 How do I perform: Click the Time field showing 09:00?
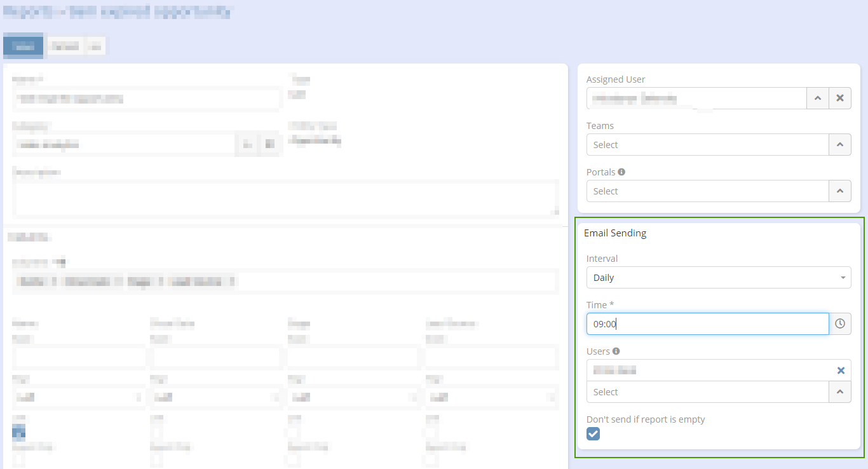point(707,323)
